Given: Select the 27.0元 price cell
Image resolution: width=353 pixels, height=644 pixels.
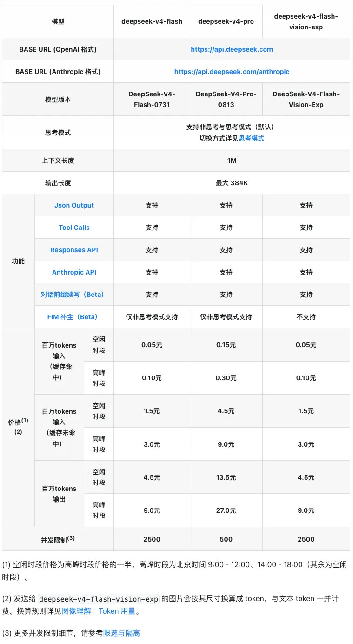Looking at the screenshot, I should (x=226, y=510).
